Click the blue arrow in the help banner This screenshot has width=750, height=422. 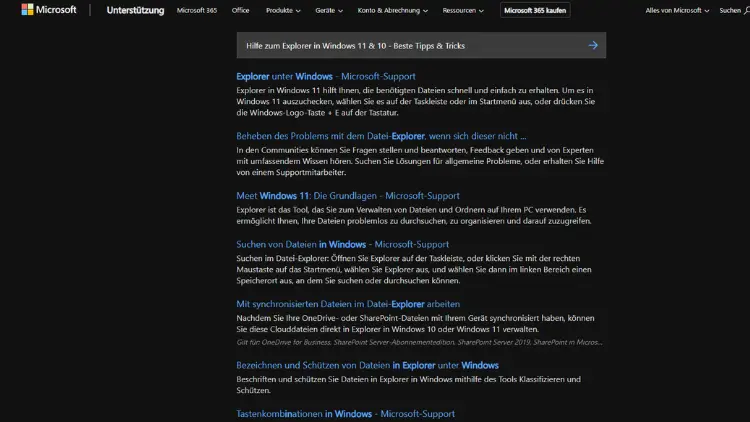tap(593, 45)
